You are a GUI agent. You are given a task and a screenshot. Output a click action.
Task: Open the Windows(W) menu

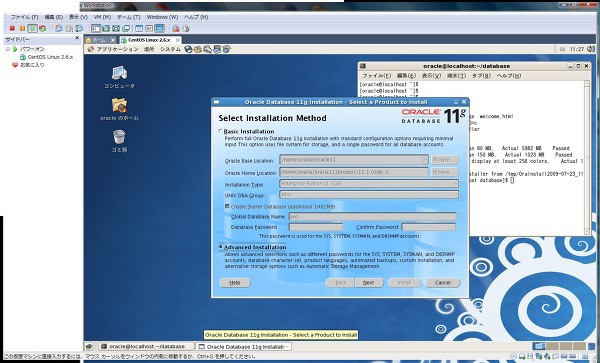pyautogui.click(x=162, y=17)
